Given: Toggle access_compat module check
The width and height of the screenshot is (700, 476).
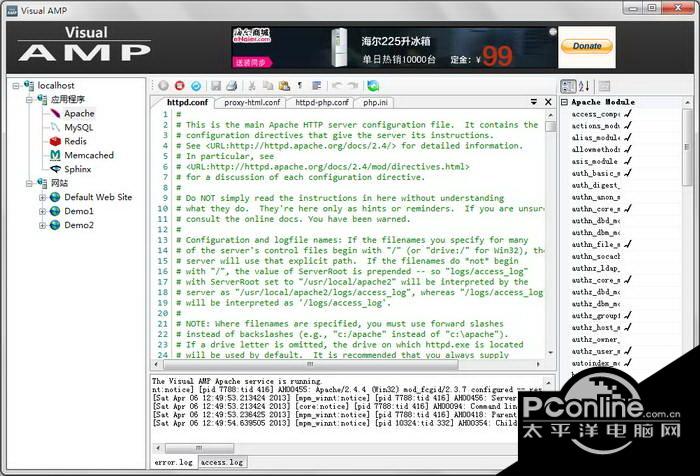Looking at the screenshot, I should point(628,114).
